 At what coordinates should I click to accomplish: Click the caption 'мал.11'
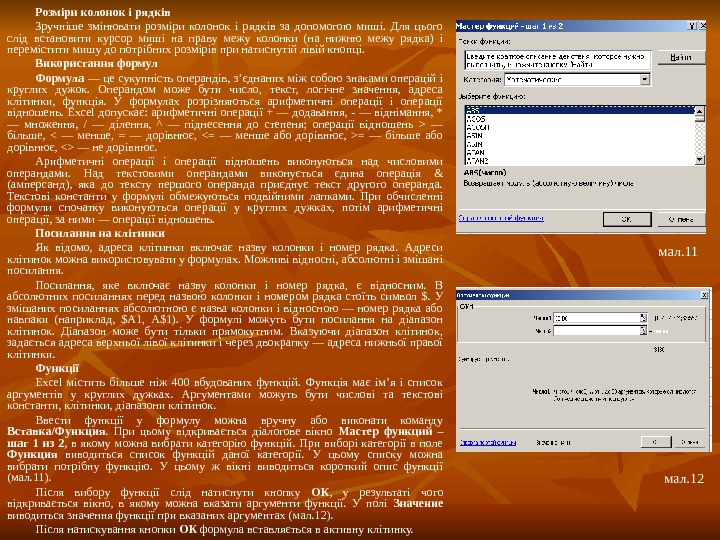(677, 252)
